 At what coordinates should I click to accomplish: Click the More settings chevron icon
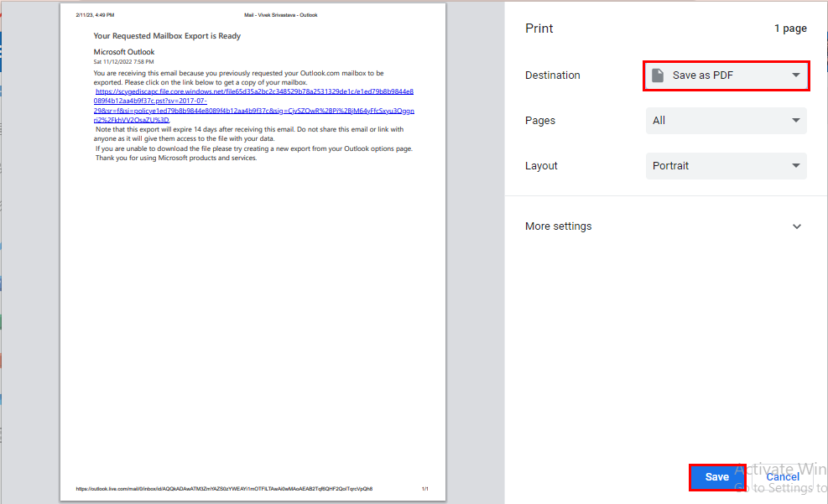click(x=796, y=226)
